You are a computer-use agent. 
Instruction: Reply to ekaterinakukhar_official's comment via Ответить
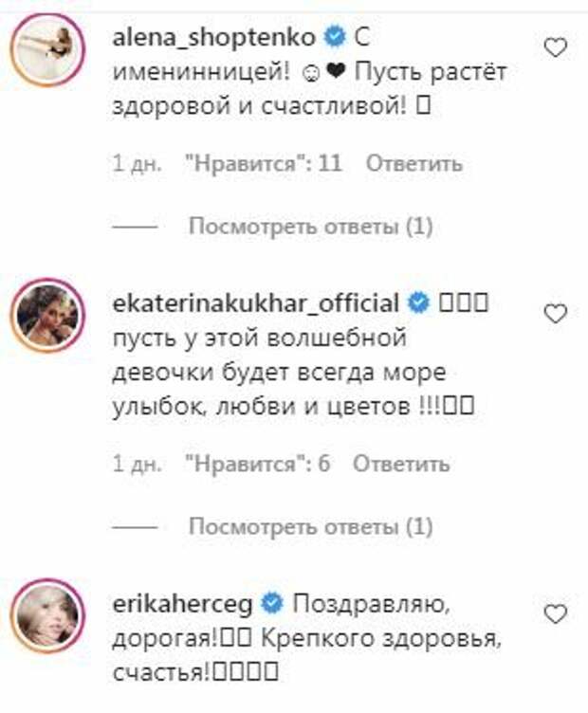(x=401, y=464)
